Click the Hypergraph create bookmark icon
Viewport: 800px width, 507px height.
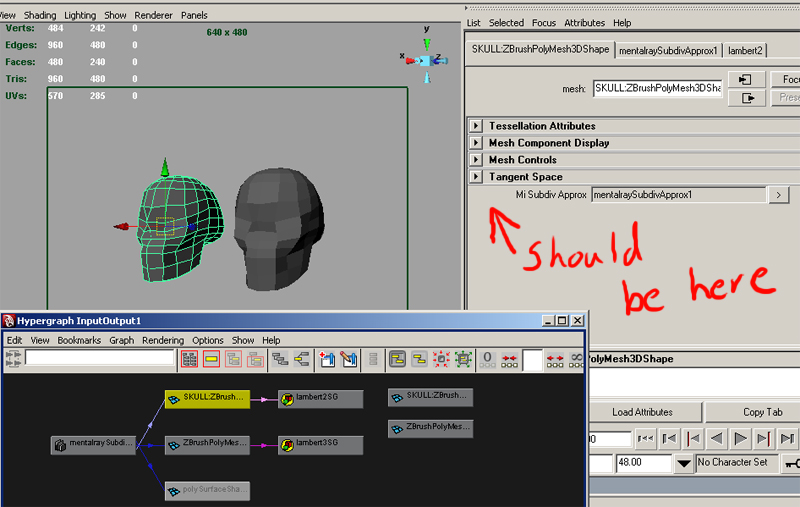327,358
